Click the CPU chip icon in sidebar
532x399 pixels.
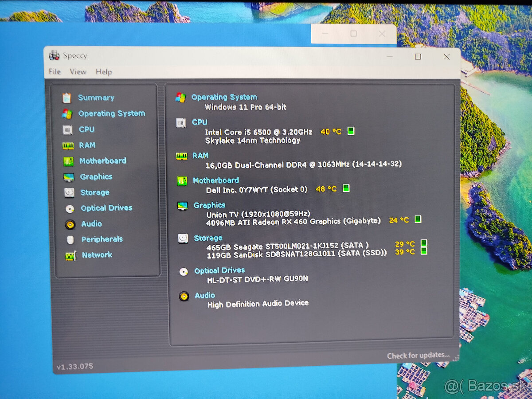(x=67, y=130)
